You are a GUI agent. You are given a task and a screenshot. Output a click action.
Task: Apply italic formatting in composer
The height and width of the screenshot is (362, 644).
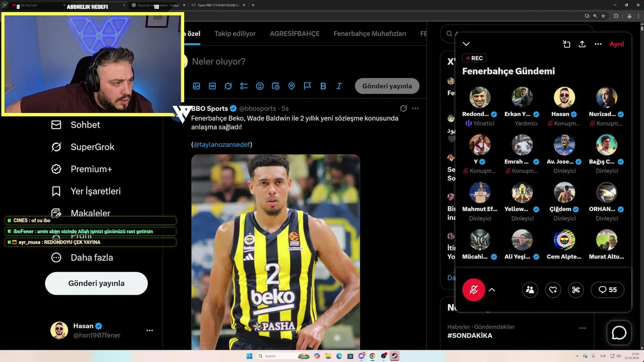pos(339,86)
